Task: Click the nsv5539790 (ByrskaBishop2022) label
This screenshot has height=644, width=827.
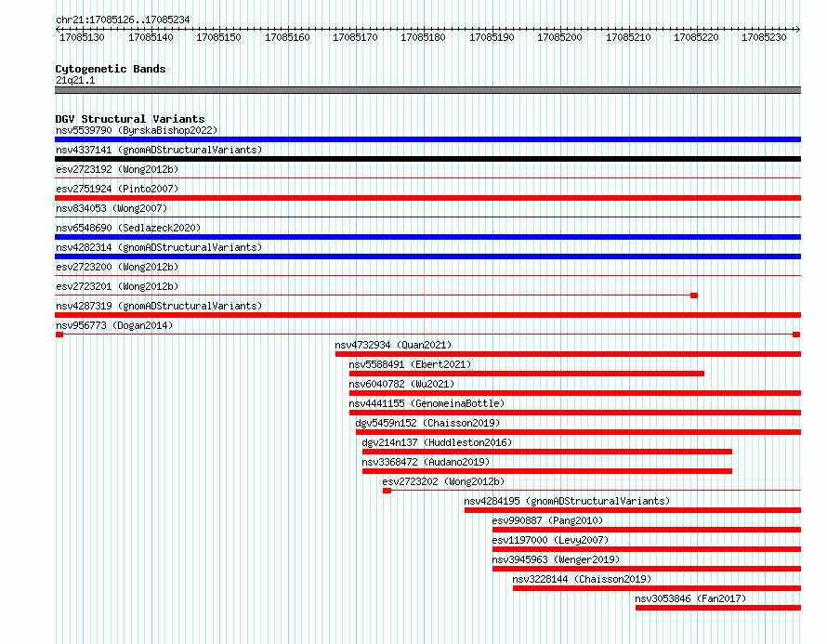Action: (x=137, y=130)
